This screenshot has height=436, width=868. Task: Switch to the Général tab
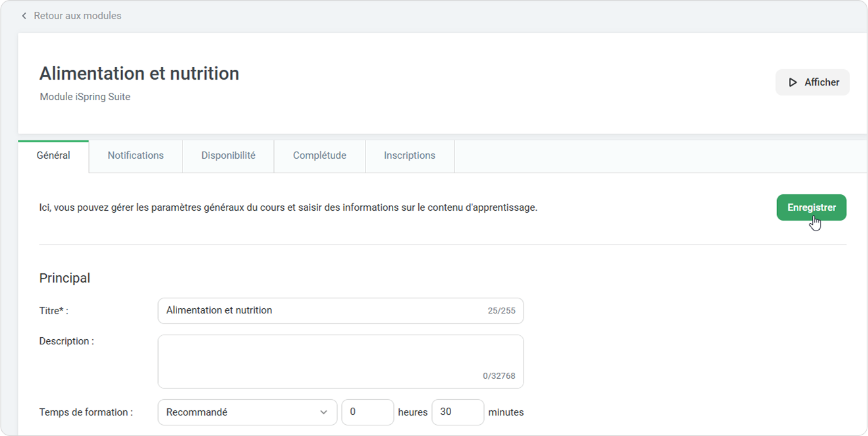(53, 156)
